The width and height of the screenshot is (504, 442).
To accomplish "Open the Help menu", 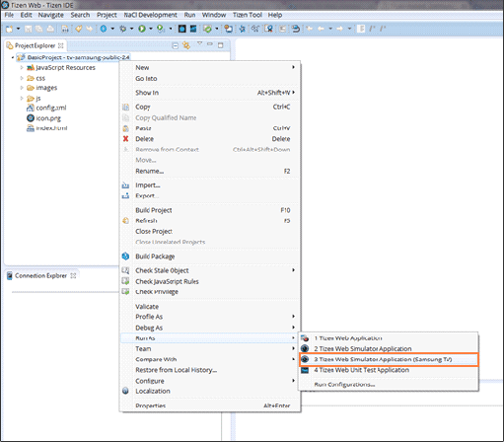I will 275,15.
